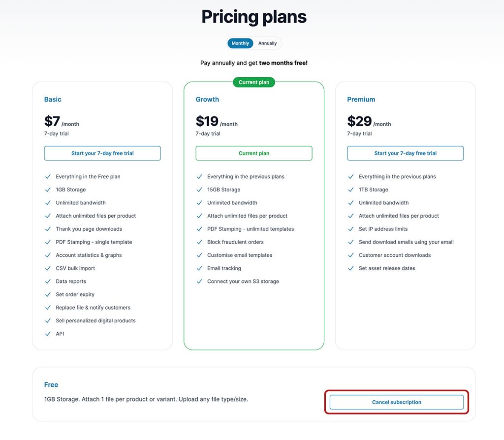Image resolution: width=504 pixels, height=440 pixels.
Task: Click the green Current plan badge
Action: coord(254,82)
